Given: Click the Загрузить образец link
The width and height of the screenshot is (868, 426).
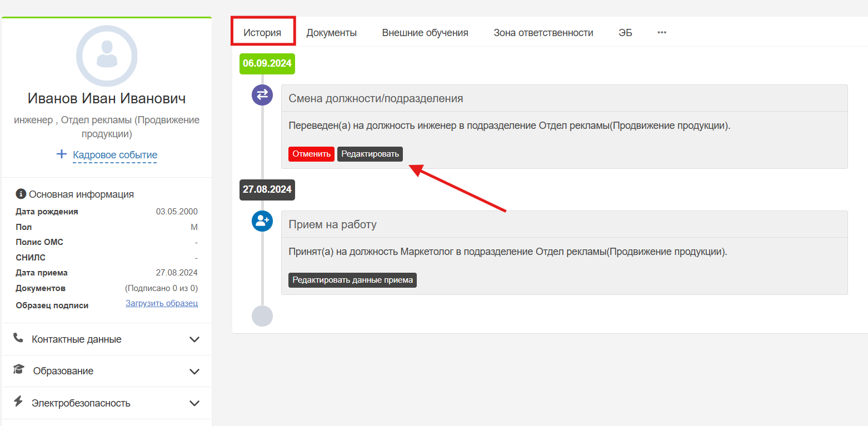Looking at the screenshot, I should (x=162, y=303).
